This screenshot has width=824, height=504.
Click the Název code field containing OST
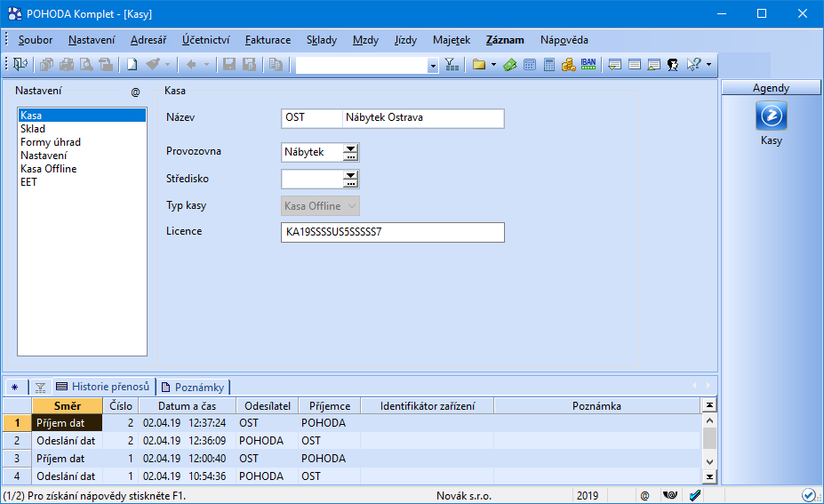(x=311, y=117)
